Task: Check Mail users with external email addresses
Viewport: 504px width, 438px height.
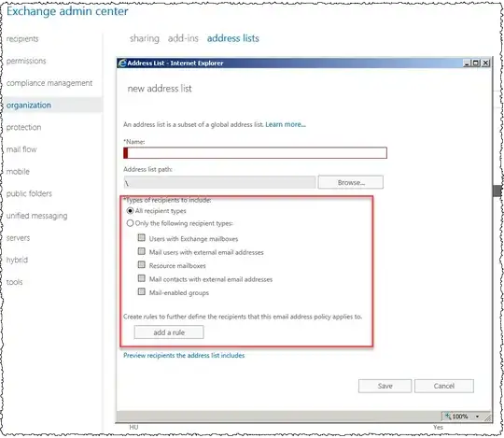Action: 142,251
